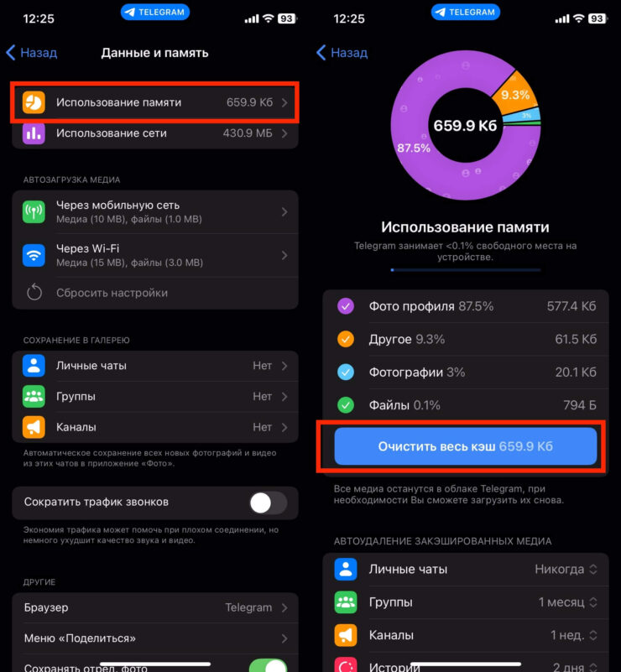The height and width of the screenshot is (672, 621).
Task: Enable the Сократить трафик звонков switch
Action: pos(268,503)
